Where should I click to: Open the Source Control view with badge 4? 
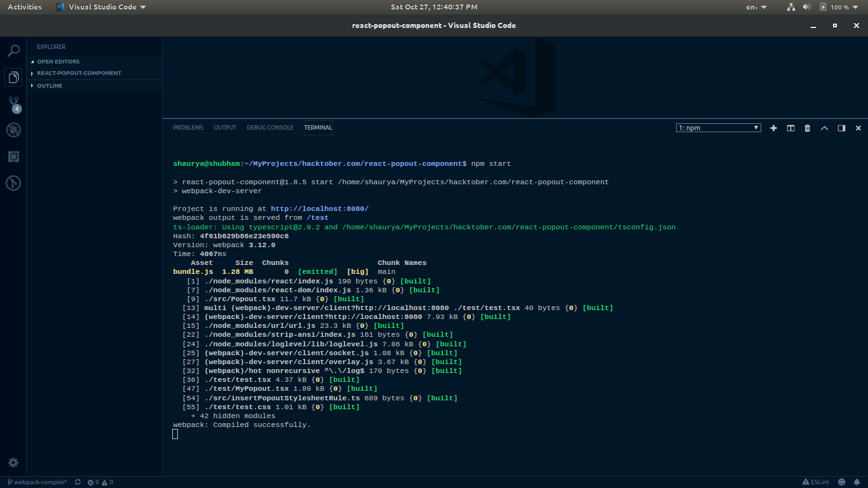point(13,104)
